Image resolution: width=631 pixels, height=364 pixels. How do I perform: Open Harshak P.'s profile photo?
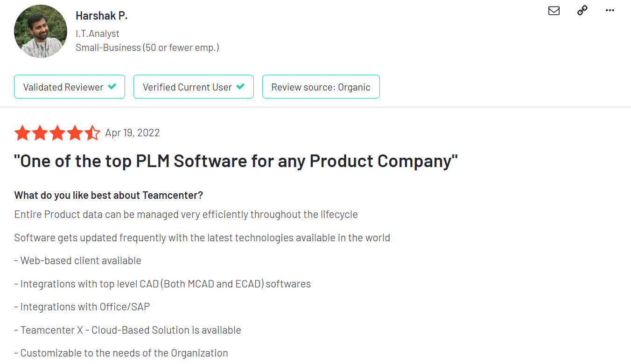pos(41,31)
